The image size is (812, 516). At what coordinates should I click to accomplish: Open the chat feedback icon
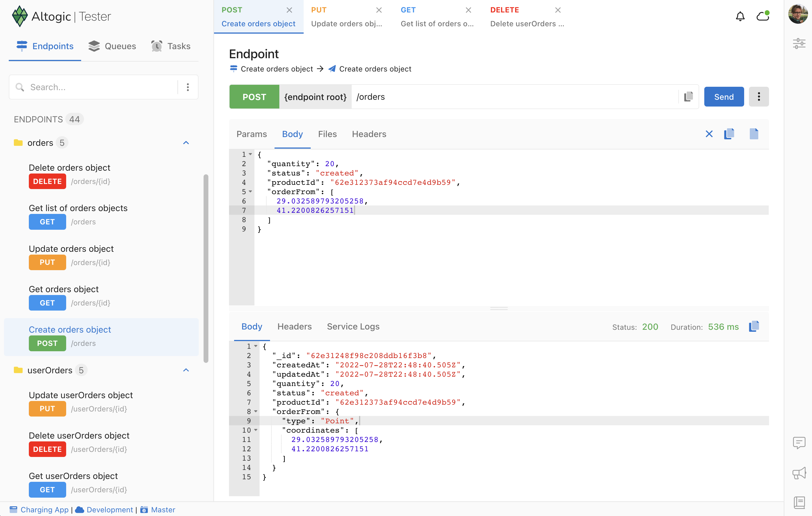coord(799,443)
